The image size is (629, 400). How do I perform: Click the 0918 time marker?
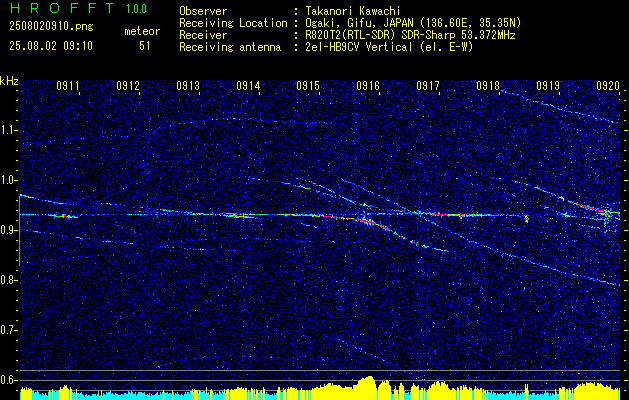488,86
